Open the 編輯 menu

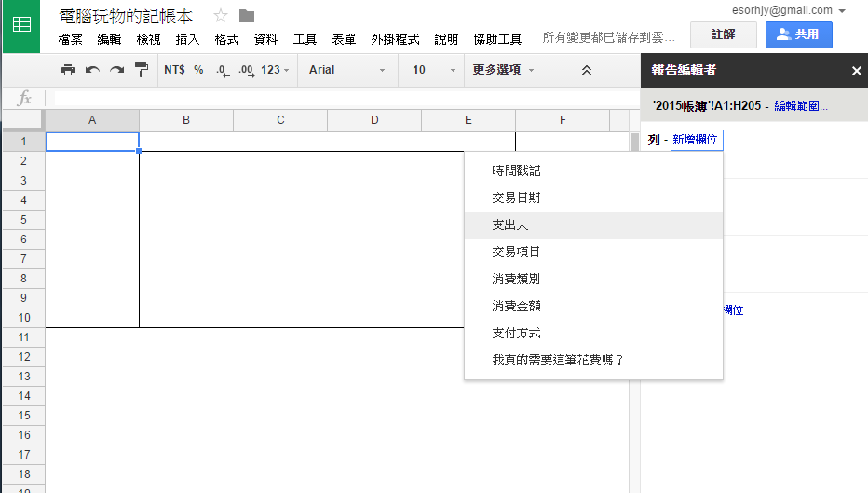109,39
